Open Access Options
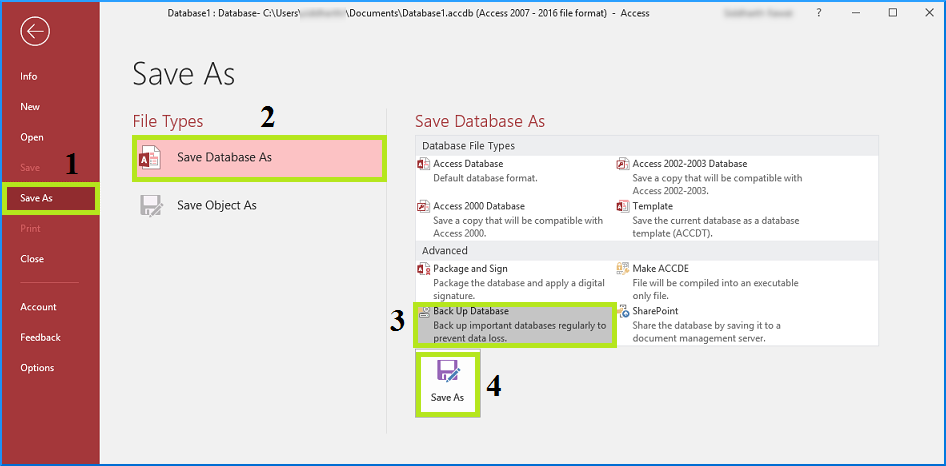The image size is (946, 466). [37, 368]
